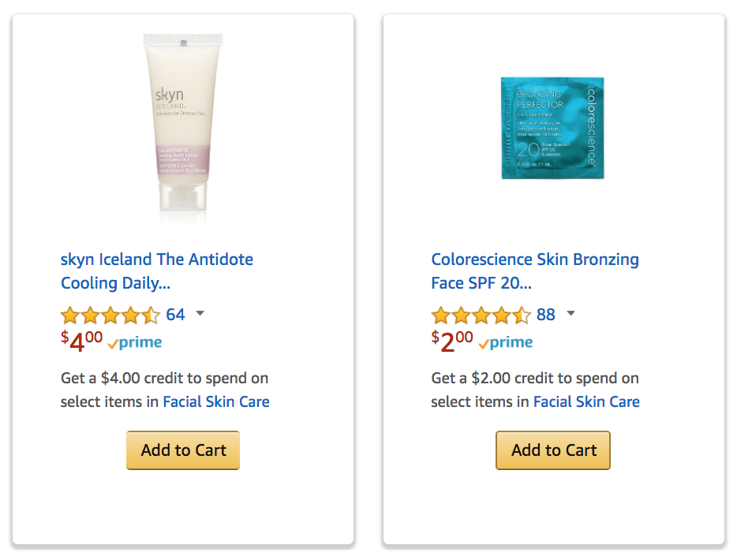Click the half star on Colorescience rating
737x560 pixels.
pyautogui.click(x=522, y=315)
